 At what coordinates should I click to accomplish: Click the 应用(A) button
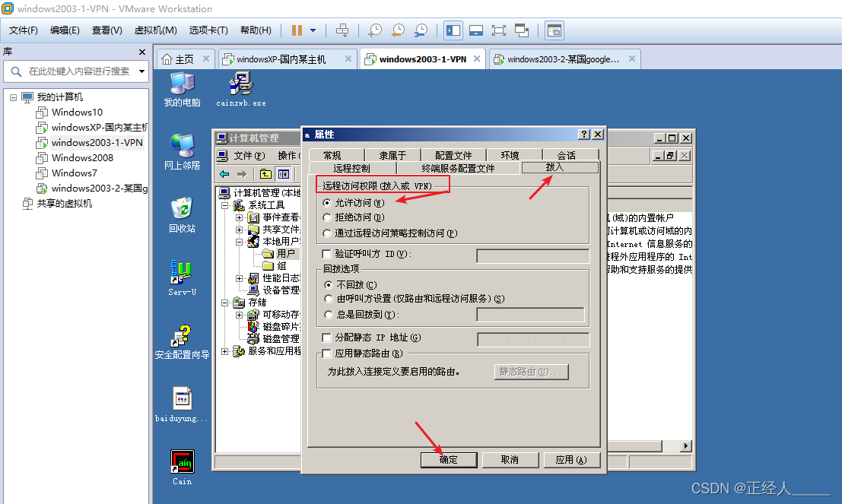tap(570, 460)
